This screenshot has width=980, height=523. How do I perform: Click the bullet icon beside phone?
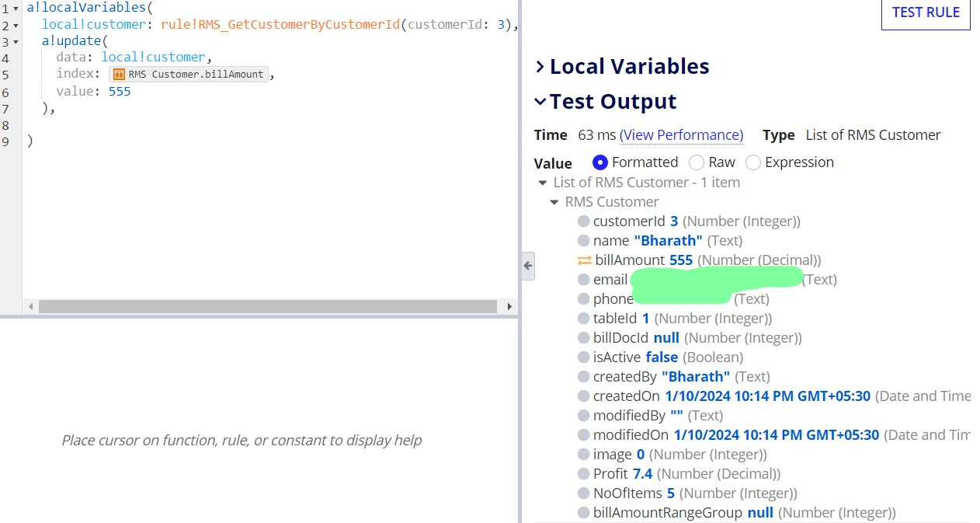[584, 299]
